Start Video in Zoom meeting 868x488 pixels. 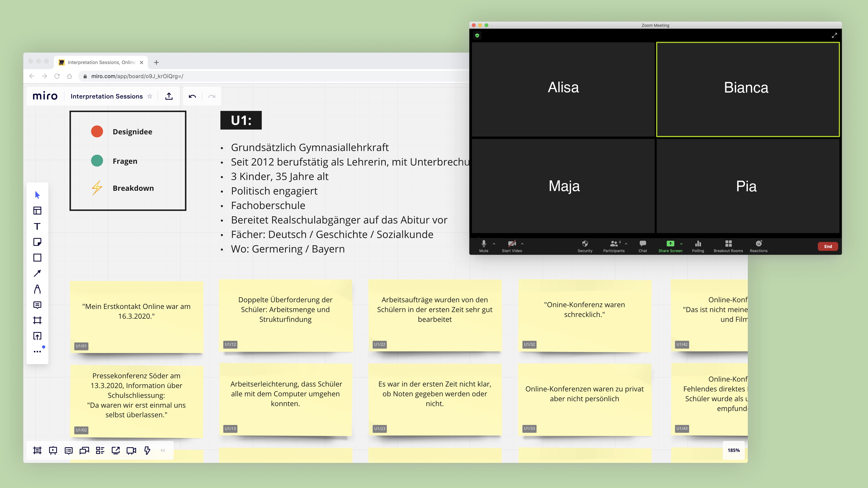point(512,246)
